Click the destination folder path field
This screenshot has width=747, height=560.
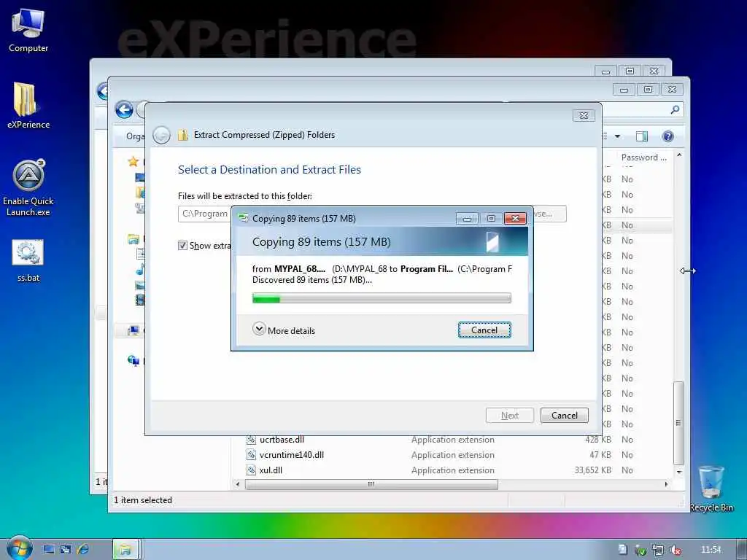tap(204, 214)
